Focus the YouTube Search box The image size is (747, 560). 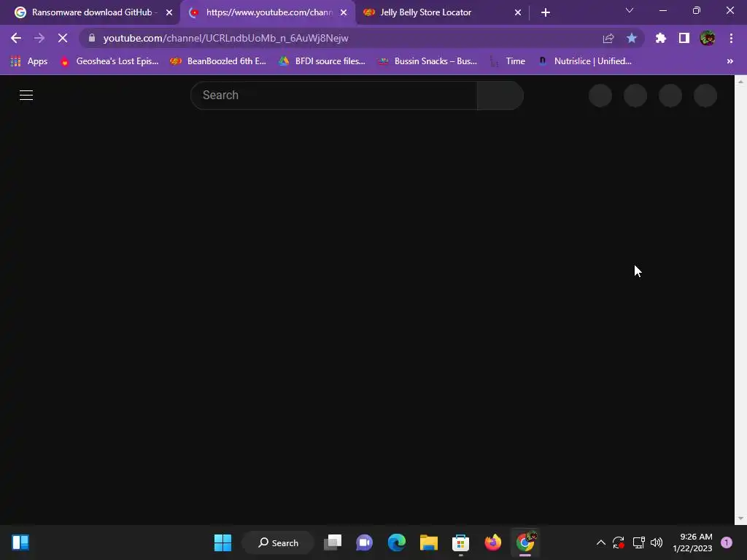(x=333, y=96)
